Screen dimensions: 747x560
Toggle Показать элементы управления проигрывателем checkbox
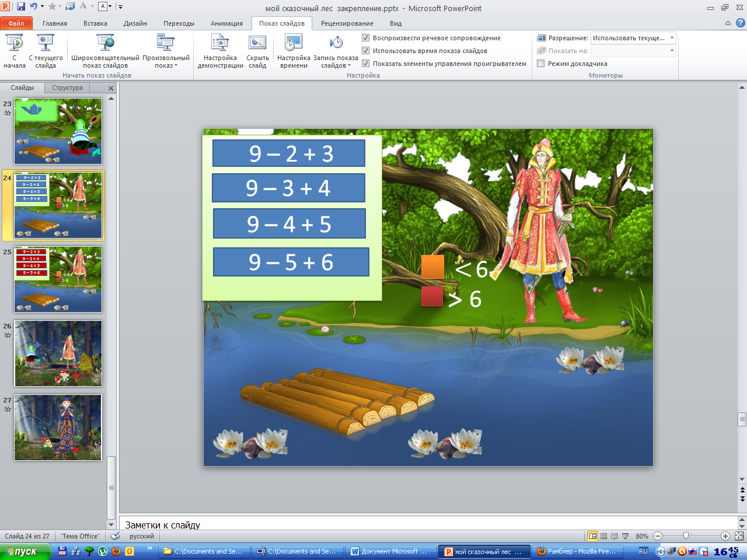point(366,64)
